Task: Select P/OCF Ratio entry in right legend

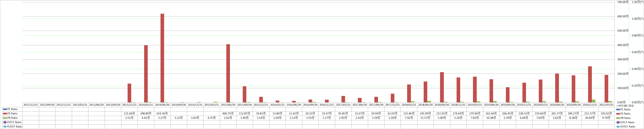Action: click(626, 127)
